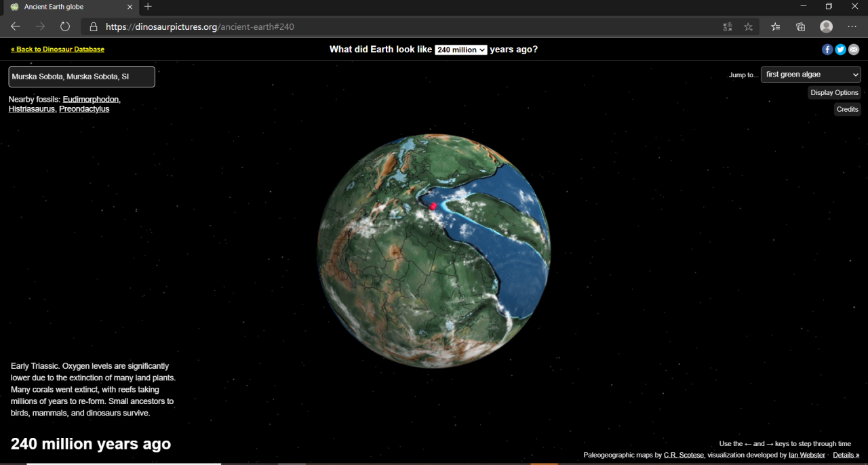Open the '240 million' years dropdown
The height and width of the screenshot is (465, 868).
pos(460,49)
